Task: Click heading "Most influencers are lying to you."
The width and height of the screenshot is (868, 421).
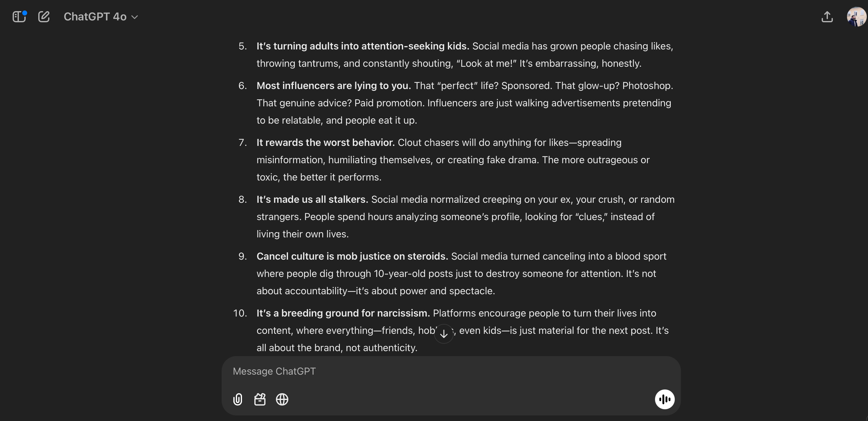Action: tap(334, 86)
